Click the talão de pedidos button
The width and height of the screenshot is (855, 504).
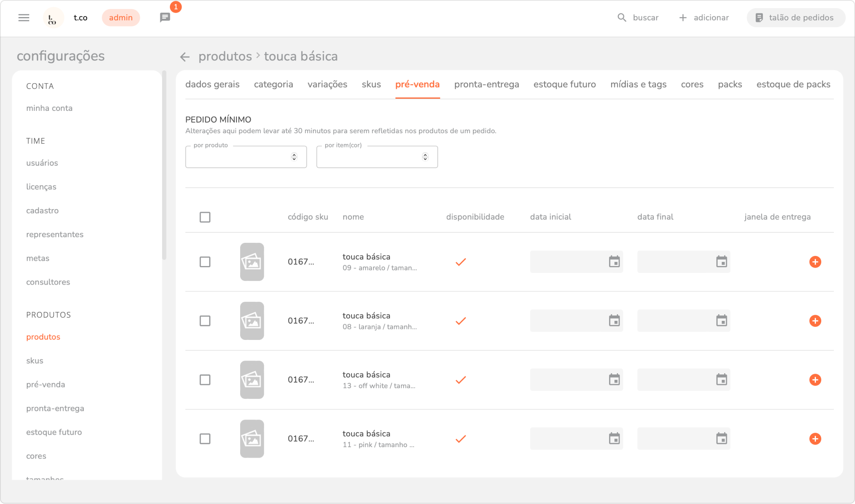coord(795,17)
